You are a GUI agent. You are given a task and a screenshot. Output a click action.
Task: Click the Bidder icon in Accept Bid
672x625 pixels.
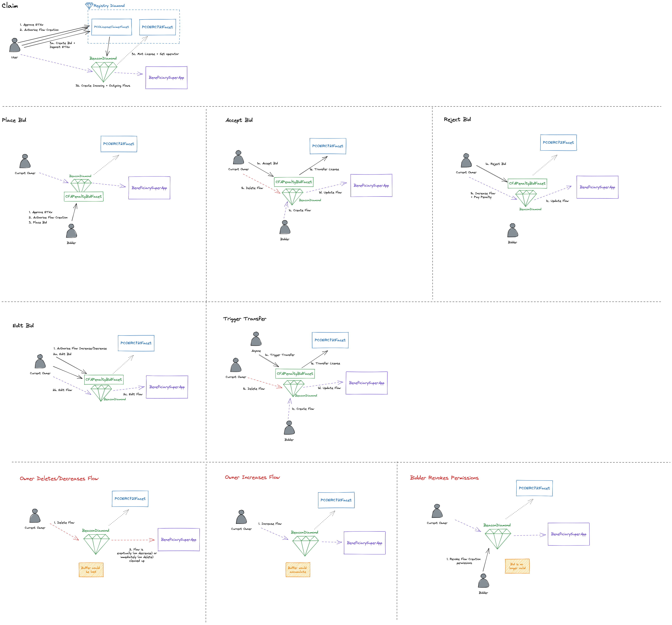click(285, 228)
